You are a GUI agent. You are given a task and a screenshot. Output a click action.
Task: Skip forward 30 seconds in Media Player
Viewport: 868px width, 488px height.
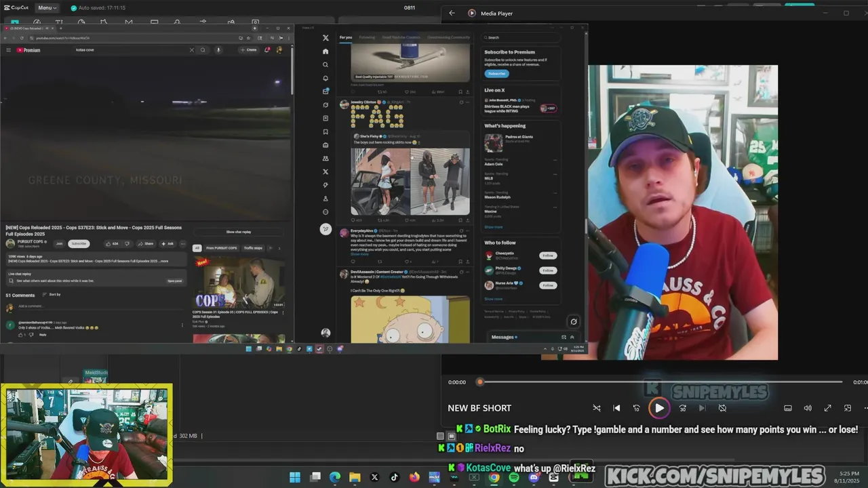click(x=683, y=408)
